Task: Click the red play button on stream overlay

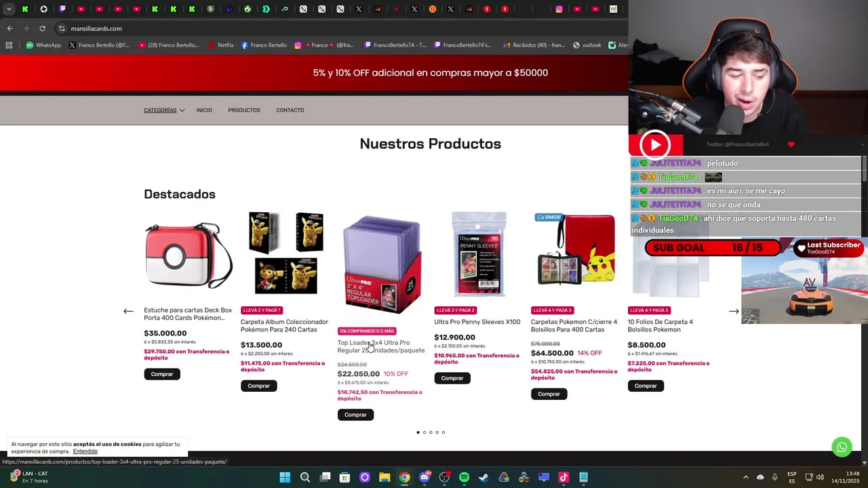Action: (655, 144)
